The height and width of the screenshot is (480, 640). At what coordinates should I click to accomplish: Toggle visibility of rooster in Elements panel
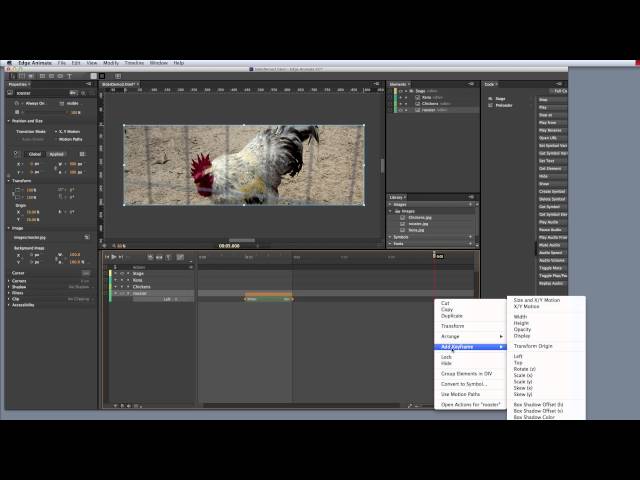coord(401,110)
